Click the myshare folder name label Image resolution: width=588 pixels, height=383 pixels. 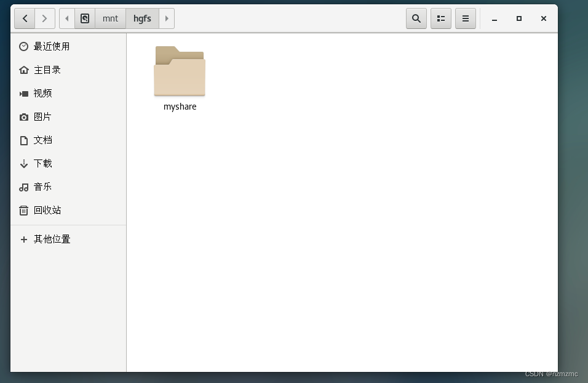180,107
